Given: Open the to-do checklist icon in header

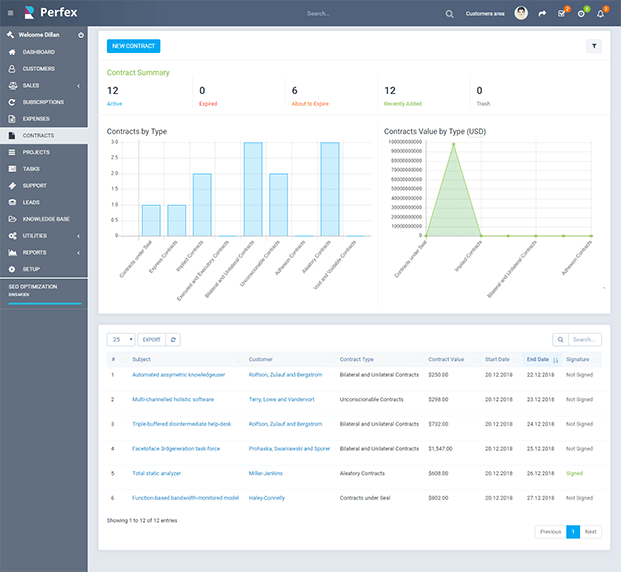Looking at the screenshot, I should [561, 14].
